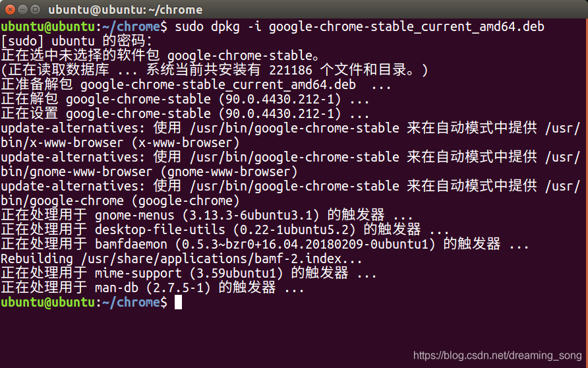The width and height of the screenshot is (588, 368).
Task: Maximize the terminal window
Action: (35, 9)
